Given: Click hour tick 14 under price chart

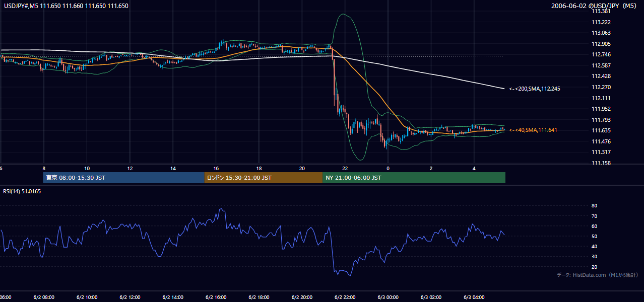Looking at the screenshot, I should coord(173,168).
